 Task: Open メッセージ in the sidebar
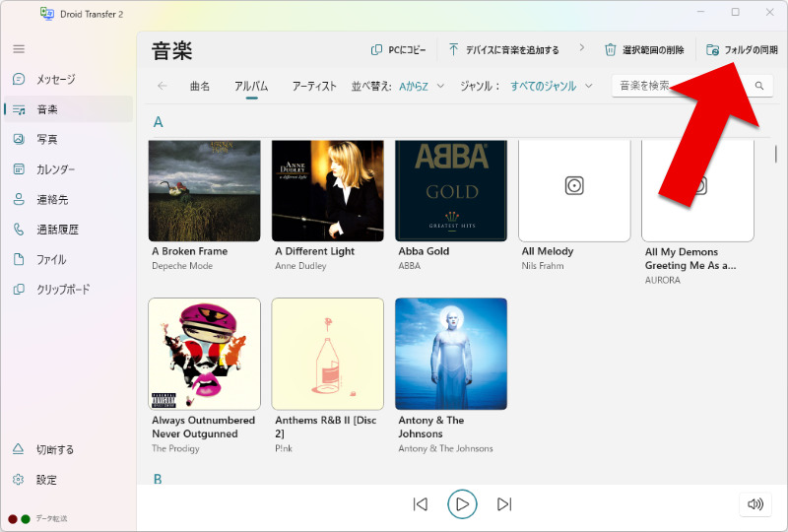click(55, 79)
